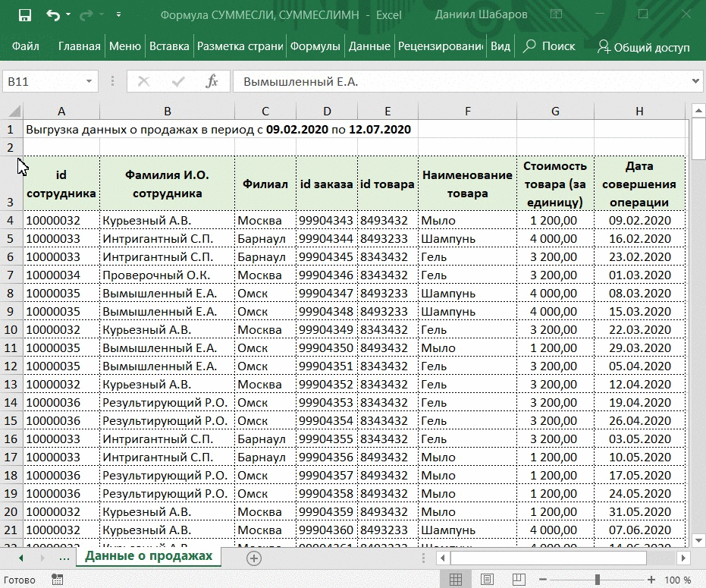This screenshot has width=706, height=588.
Task: Open the undo history dropdown arrow
Action: (x=68, y=14)
